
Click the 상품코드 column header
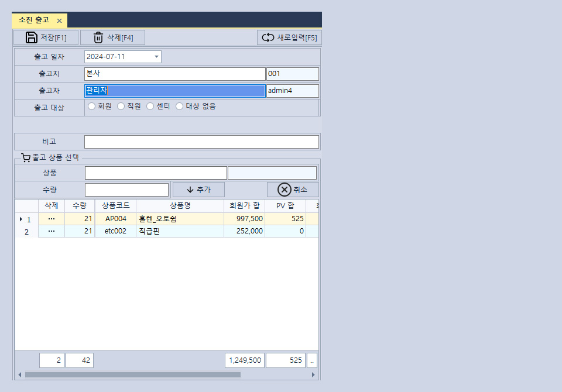click(115, 205)
